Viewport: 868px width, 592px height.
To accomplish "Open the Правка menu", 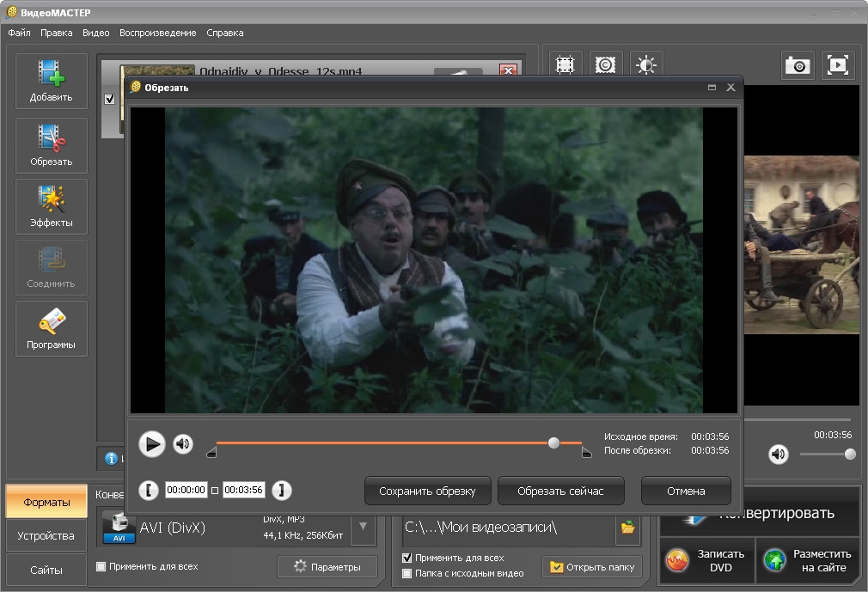I will point(56,33).
